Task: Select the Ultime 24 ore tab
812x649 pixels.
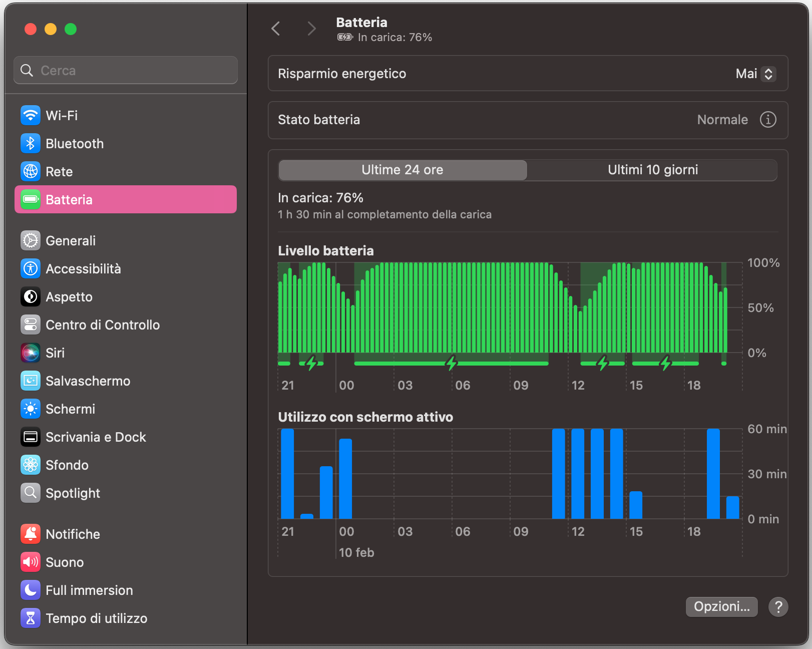Action: [x=402, y=170]
